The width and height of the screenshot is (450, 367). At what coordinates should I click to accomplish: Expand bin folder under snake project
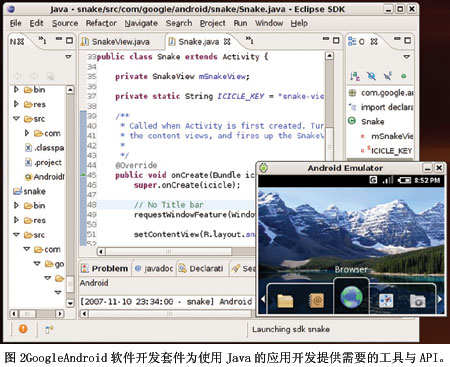pyautogui.click(x=16, y=205)
